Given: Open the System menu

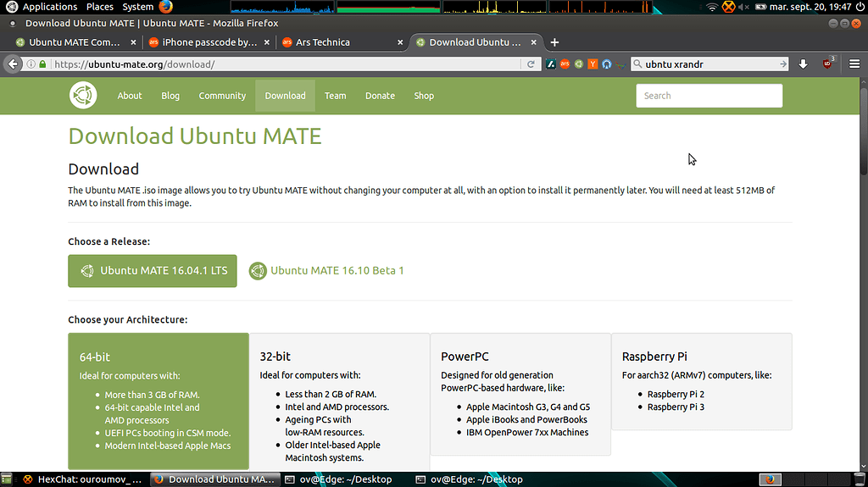Looking at the screenshot, I should [x=138, y=7].
